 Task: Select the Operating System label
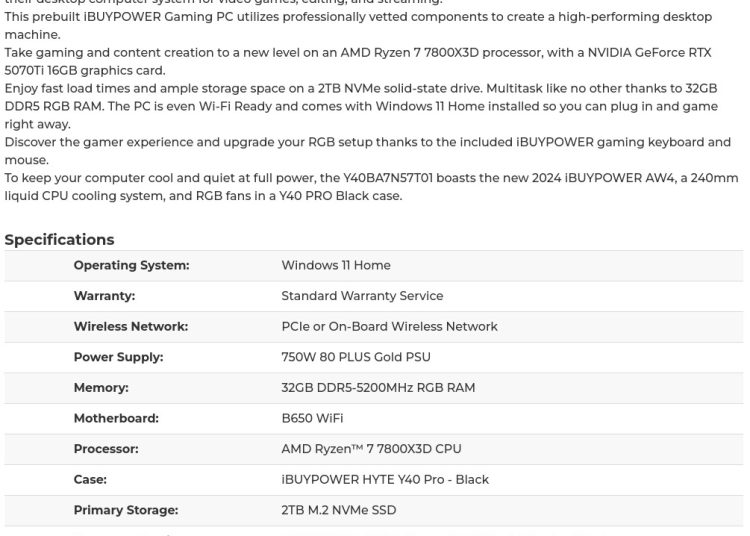132,265
